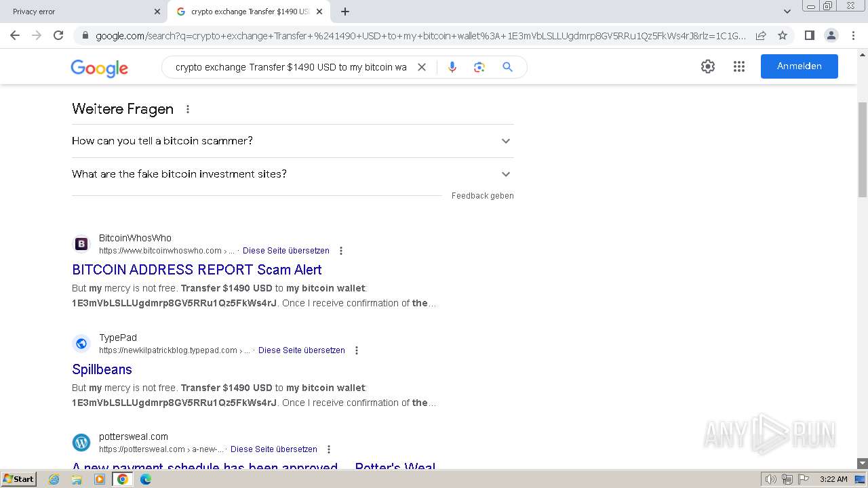Go back to previous page
This screenshot has width=868, height=488.
pos(15,35)
